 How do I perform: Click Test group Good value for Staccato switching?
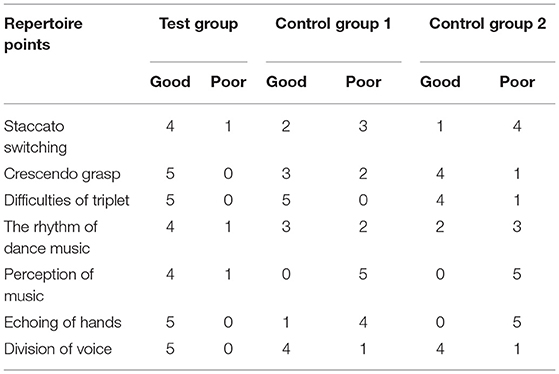[170, 126]
